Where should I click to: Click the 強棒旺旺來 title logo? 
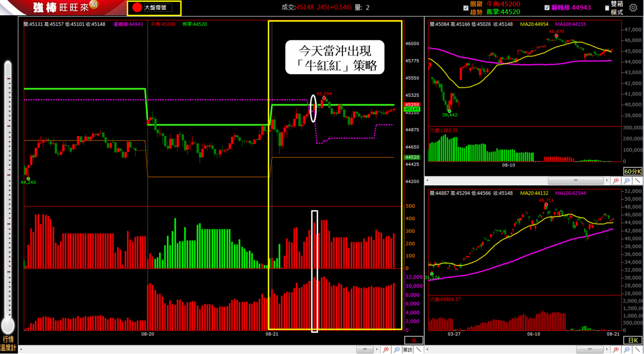pyautogui.click(x=61, y=7)
